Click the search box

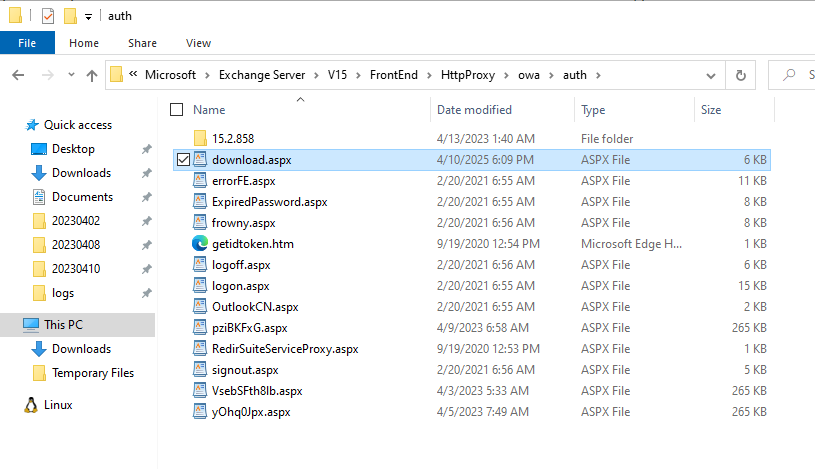791,75
